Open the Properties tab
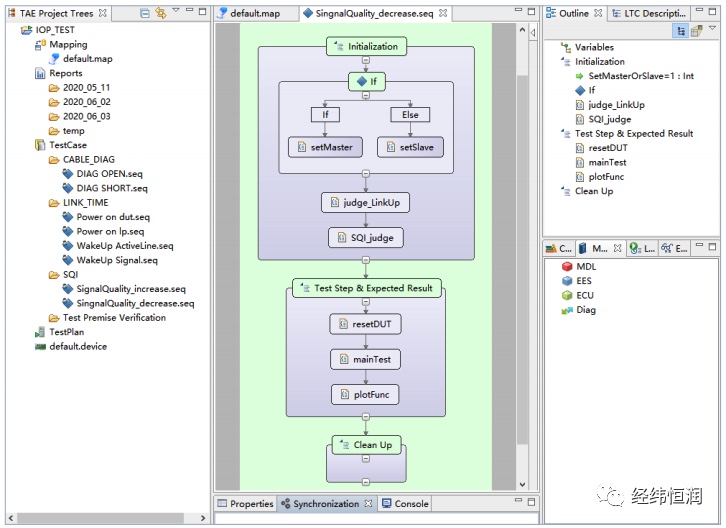 (x=246, y=503)
